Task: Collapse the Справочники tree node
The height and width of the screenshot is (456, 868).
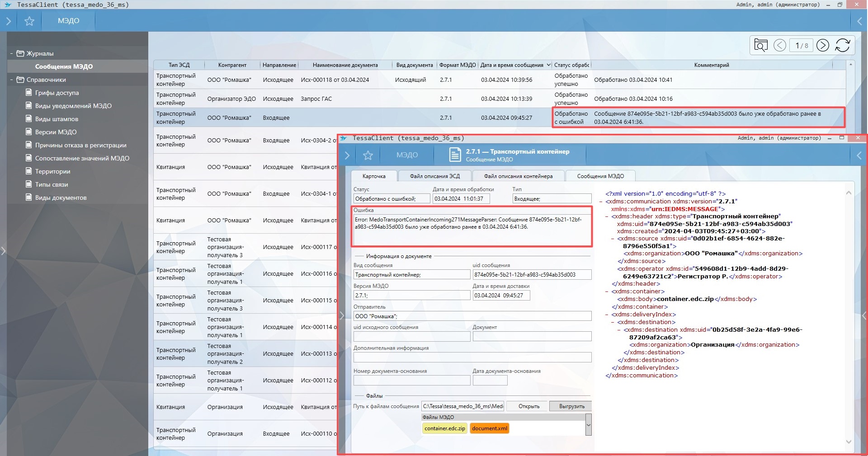Action: click(x=11, y=80)
